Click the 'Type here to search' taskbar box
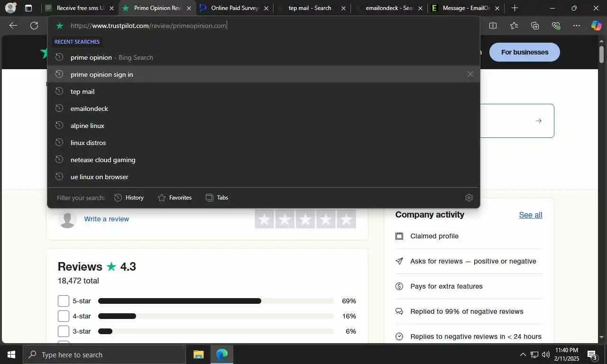This screenshot has height=364, width=607. [x=103, y=355]
